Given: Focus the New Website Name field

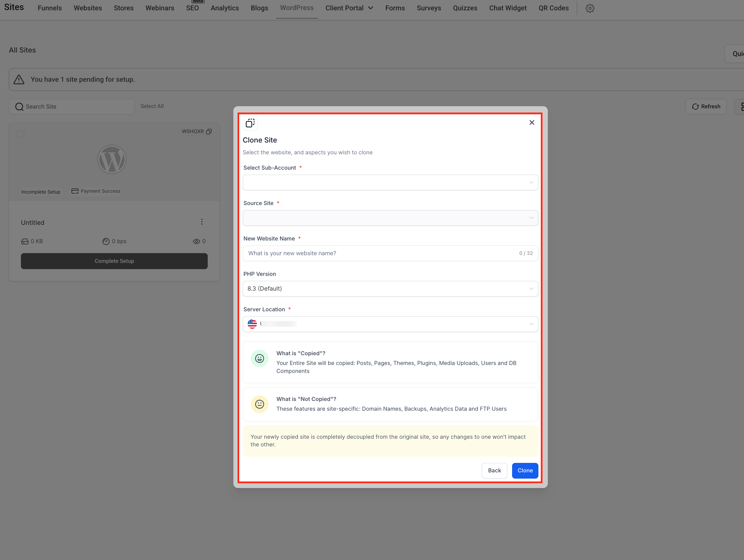Looking at the screenshot, I should [x=390, y=253].
